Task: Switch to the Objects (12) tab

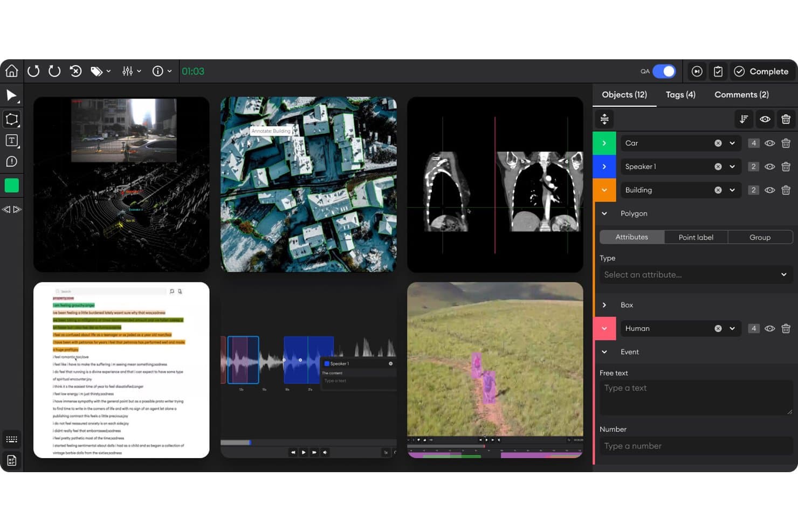Action: click(x=624, y=95)
